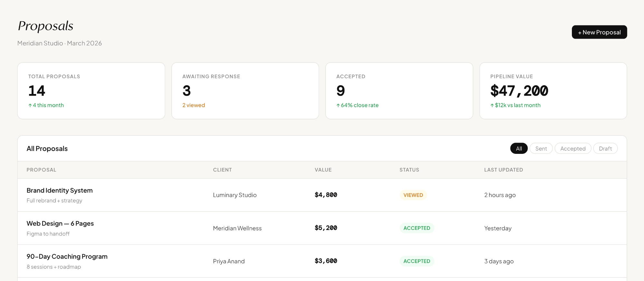Click the 'Yesterday' updated cell
Viewport: 644px width, 281px height.
498,228
